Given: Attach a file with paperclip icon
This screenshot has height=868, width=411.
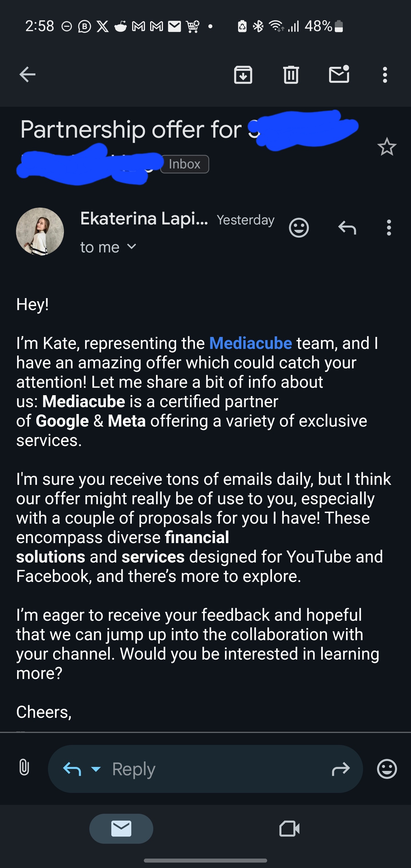Looking at the screenshot, I should point(24,769).
